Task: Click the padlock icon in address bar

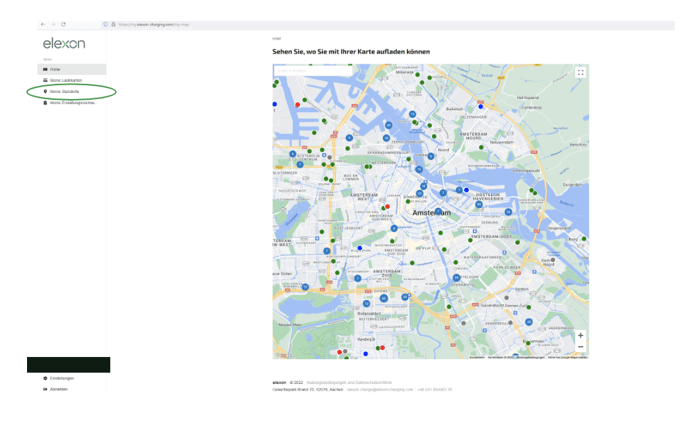Action: (113, 25)
